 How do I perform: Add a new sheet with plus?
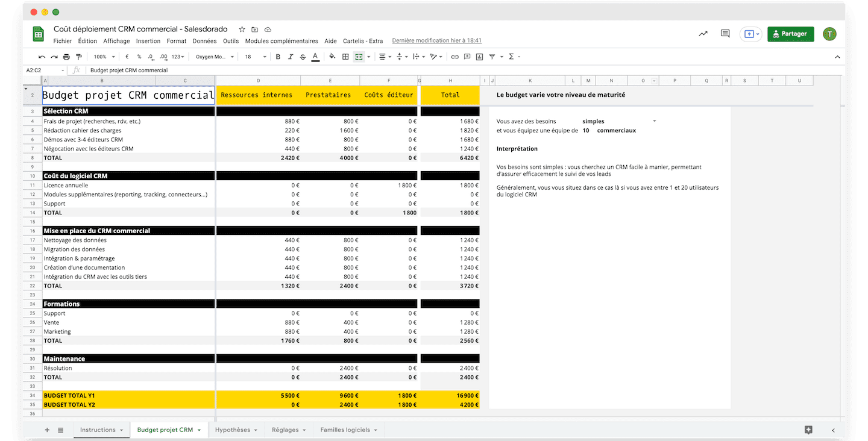(x=47, y=430)
